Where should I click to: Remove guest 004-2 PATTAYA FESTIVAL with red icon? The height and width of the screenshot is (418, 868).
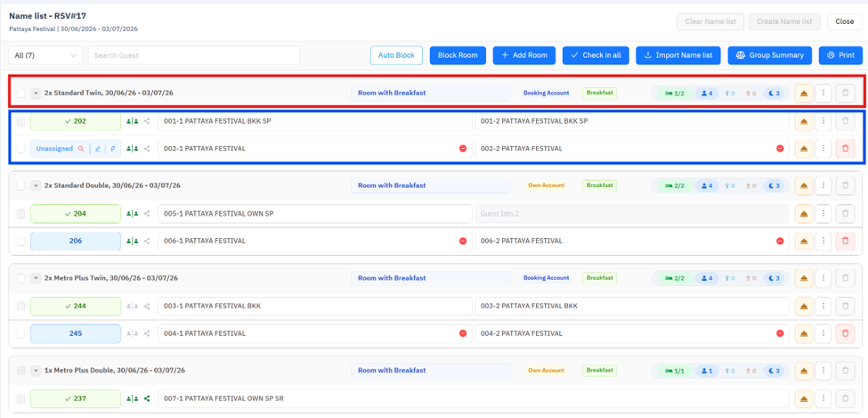780,333
